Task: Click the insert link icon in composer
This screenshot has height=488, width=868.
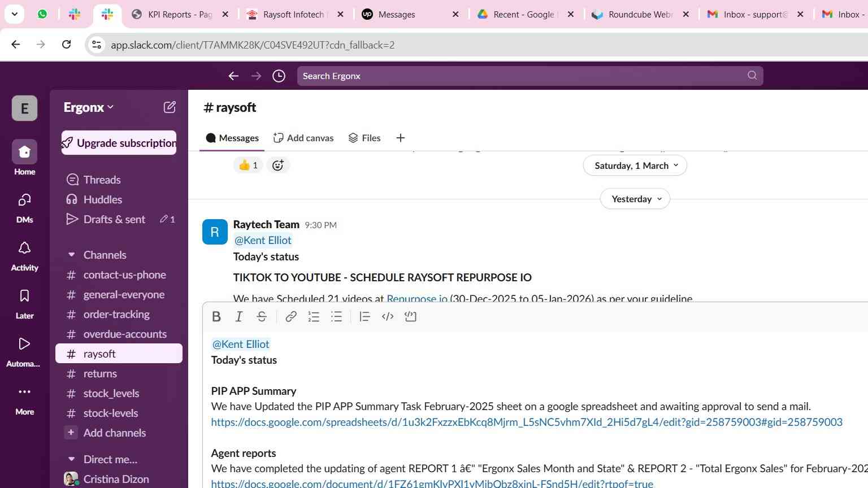Action: (291, 317)
